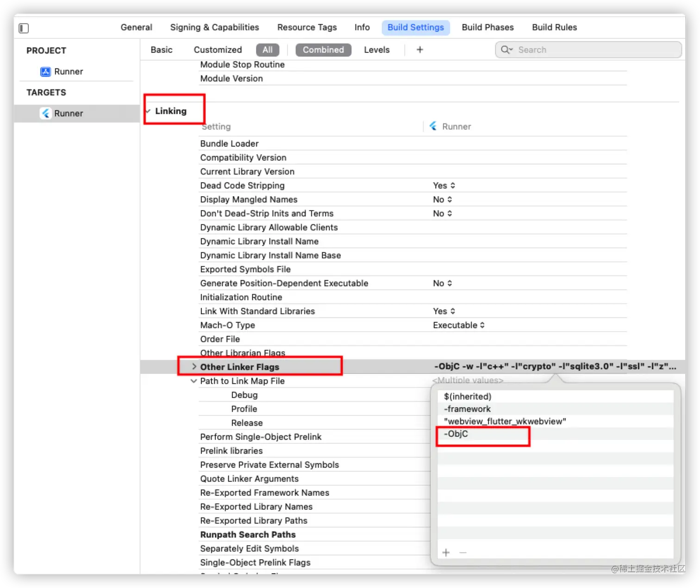The width and height of the screenshot is (700, 588).
Task: Open Build Rules tab
Action: (x=554, y=27)
